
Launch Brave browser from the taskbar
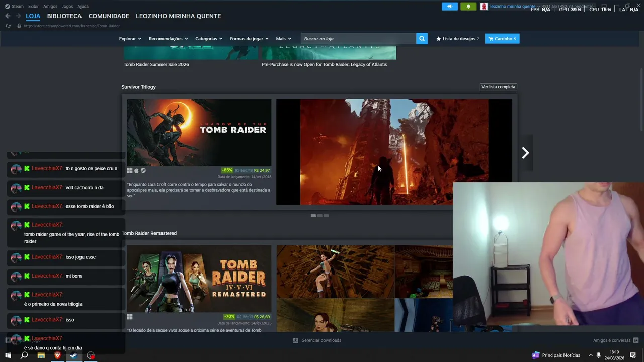pyautogui.click(x=57, y=355)
